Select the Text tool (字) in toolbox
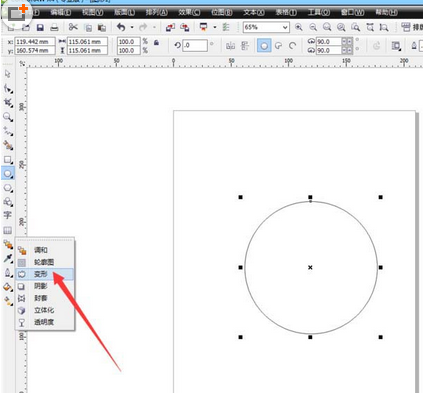Viewport: 423px width, 393px height. click(8, 215)
